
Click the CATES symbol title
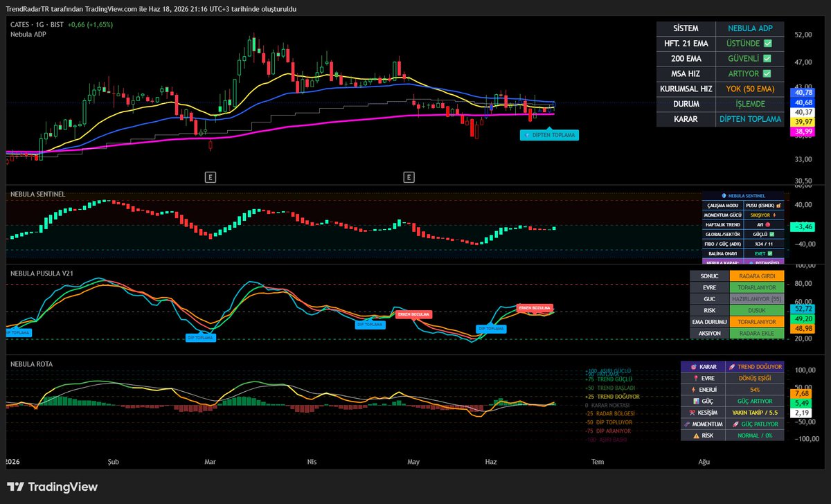point(19,24)
